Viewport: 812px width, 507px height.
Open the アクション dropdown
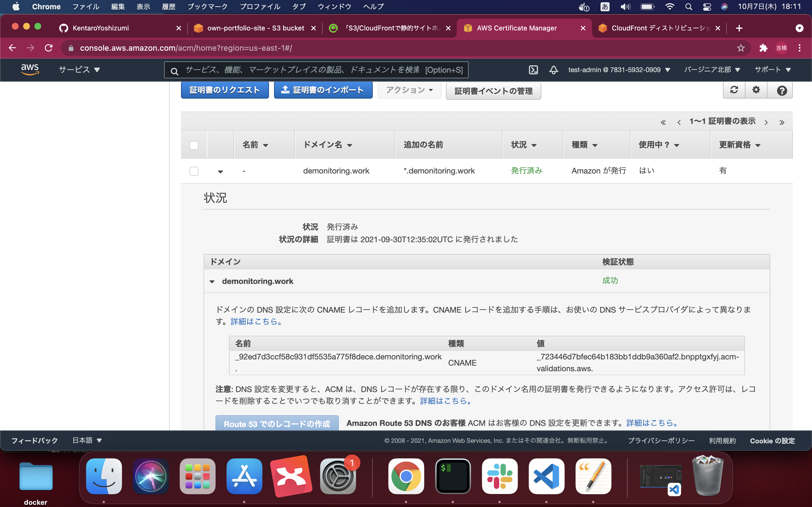point(409,90)
